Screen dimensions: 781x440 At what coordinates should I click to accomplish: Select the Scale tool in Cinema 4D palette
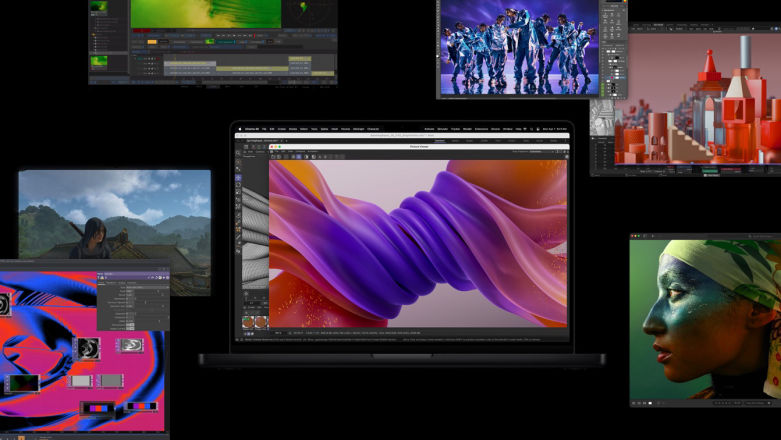[238, 192]
